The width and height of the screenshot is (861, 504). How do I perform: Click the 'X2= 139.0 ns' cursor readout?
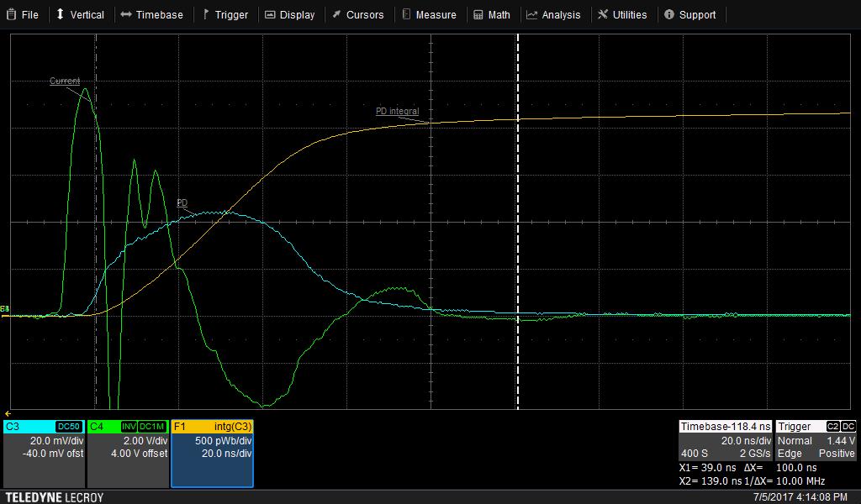click(710, 481)
